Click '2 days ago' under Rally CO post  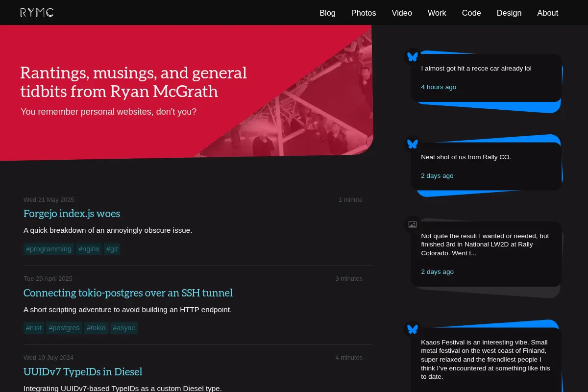point(437,176)
